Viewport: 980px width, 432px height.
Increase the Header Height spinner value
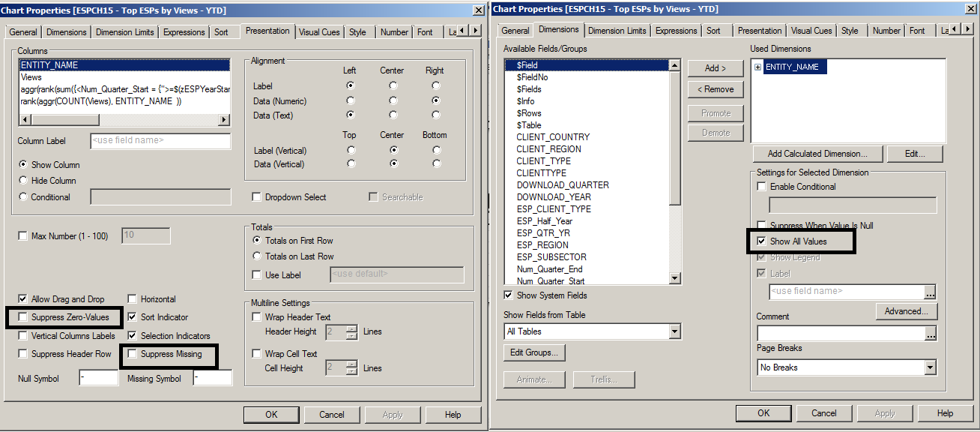[352, 328]
